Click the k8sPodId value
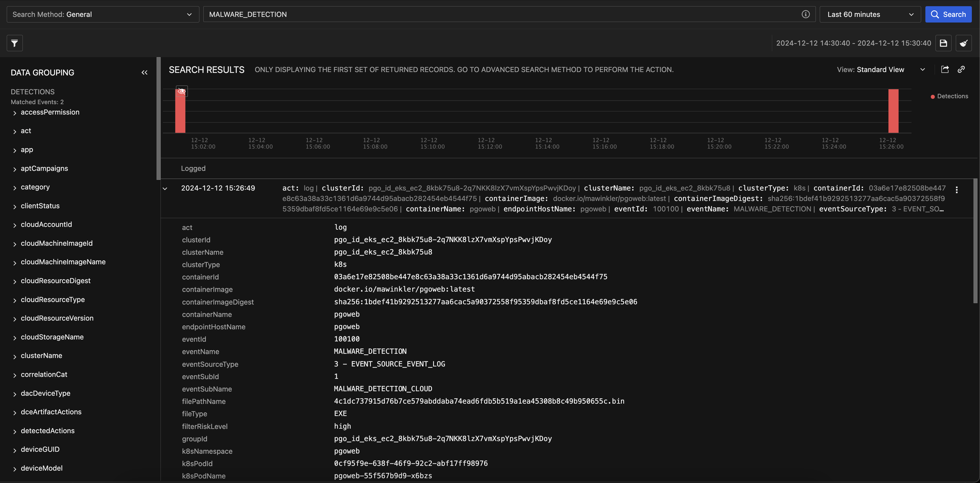 (411, 463)
